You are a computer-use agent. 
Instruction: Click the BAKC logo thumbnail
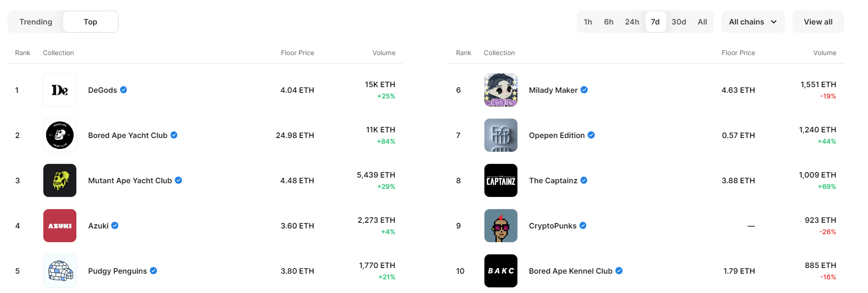pos(500,271)
